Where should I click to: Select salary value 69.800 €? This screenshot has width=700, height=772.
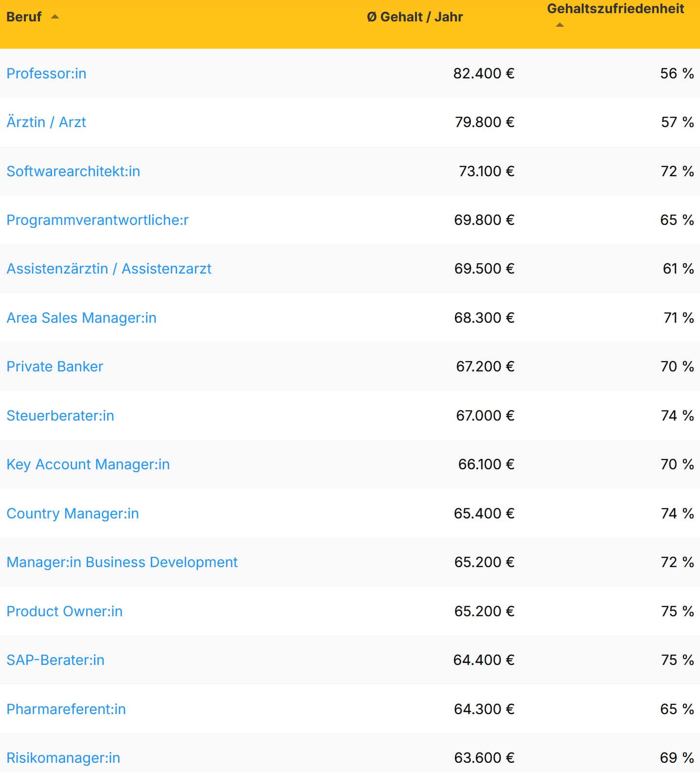click(x=484, y=220)
